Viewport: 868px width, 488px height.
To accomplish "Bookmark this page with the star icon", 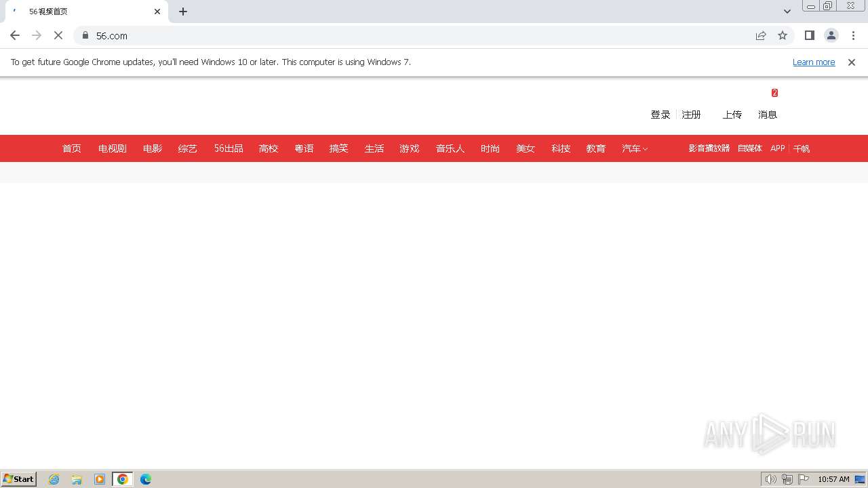I will pyautogui.click(x=783, y=35).
